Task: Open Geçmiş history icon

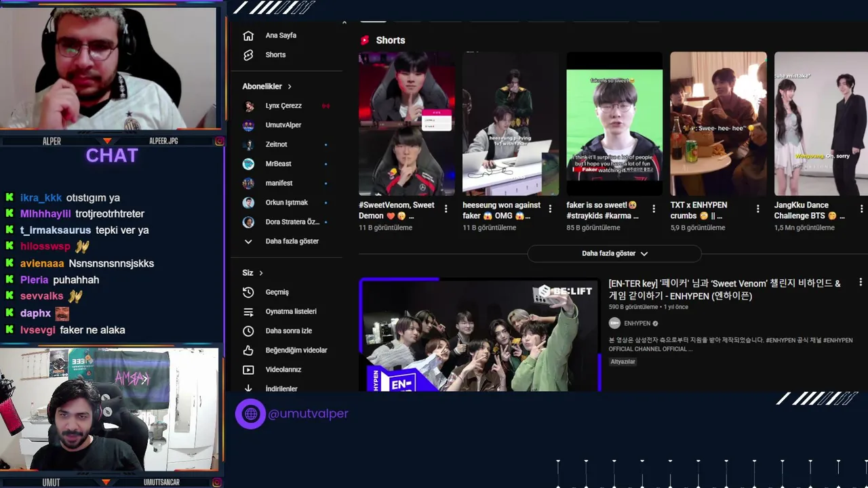Action: pyautogui.click(x=248, y=292)
